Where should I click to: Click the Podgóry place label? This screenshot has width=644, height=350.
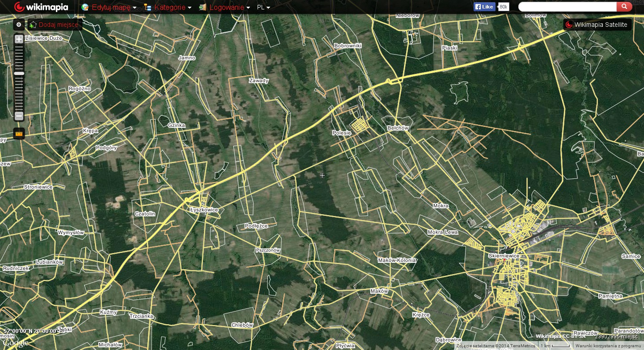tap(106, 148)
